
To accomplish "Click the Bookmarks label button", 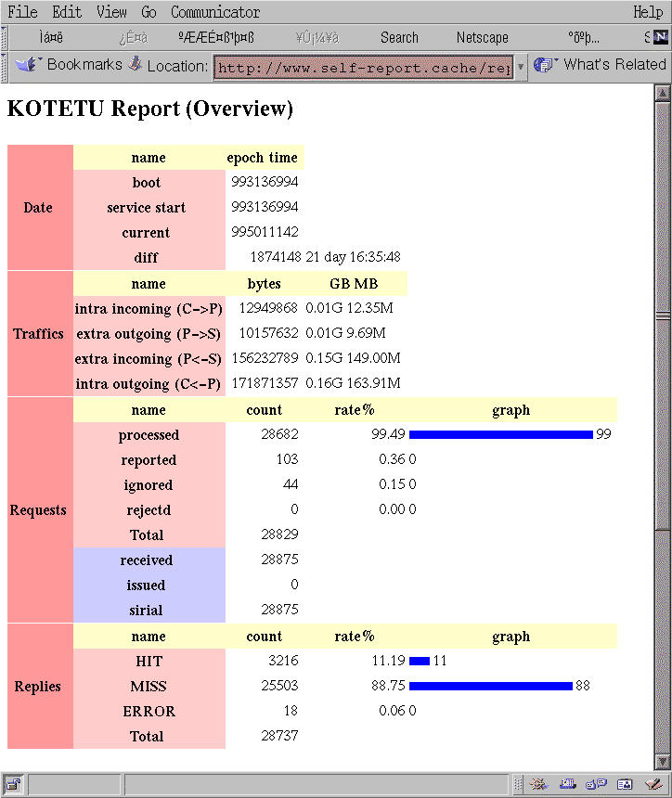I will [84, 65].
